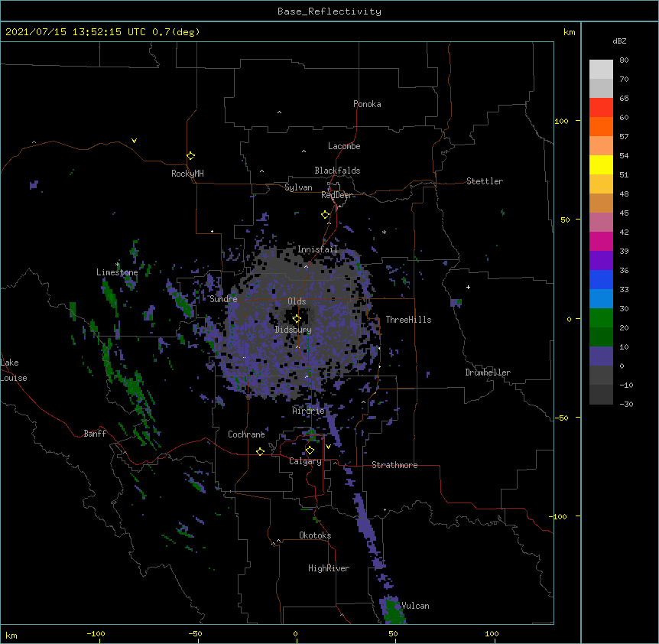
Task: Click the -100 tick label on right axis
Action: 559,516
